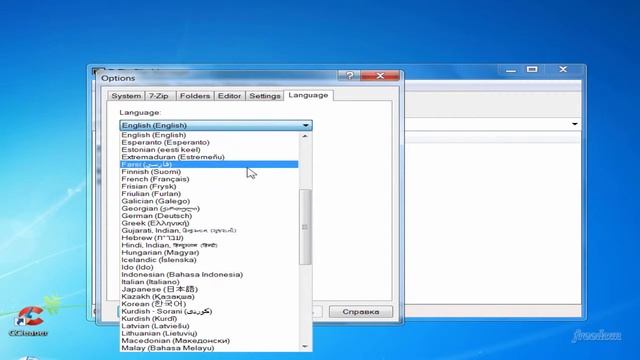Choose English (English) in the list
Screen dimensions: 640x360
pos(209,135)
